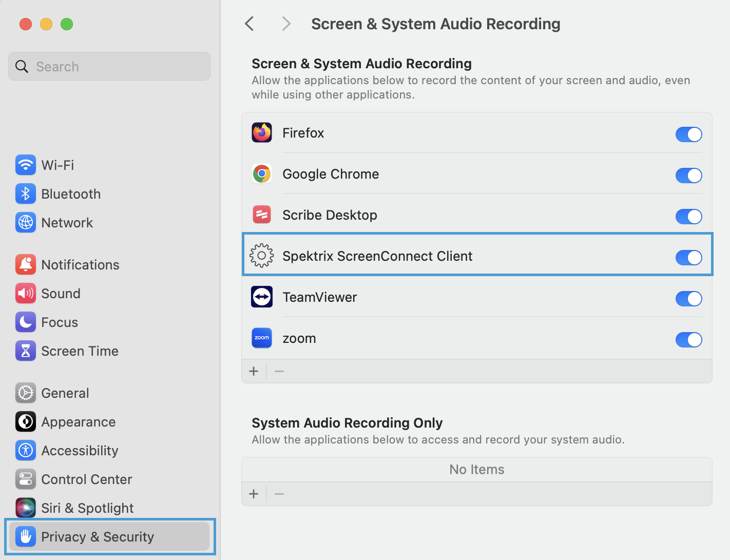Close window with red button

[x=26, y=24]
